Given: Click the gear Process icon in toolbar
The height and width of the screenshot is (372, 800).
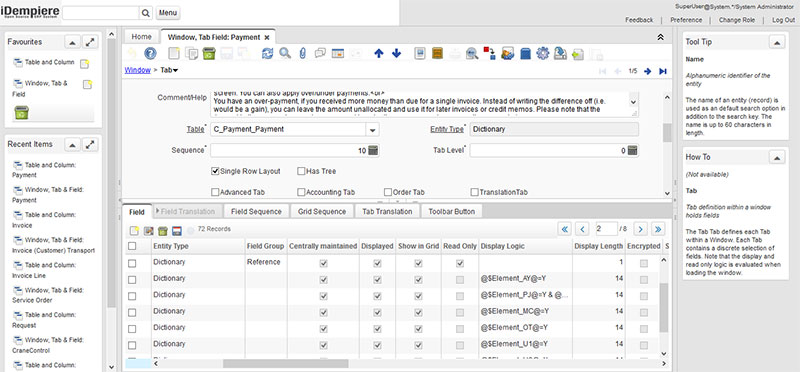Looking at the screenshot, I should [x=543, y=53].
